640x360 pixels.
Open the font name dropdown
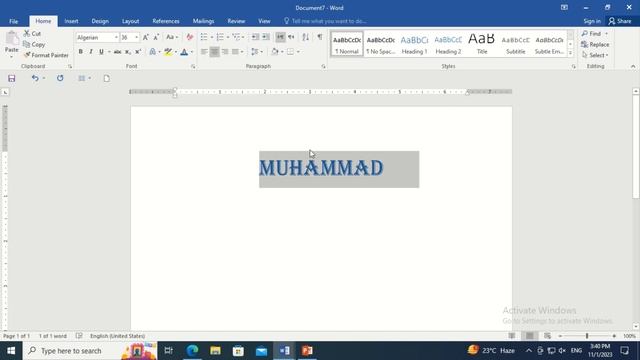116,38
